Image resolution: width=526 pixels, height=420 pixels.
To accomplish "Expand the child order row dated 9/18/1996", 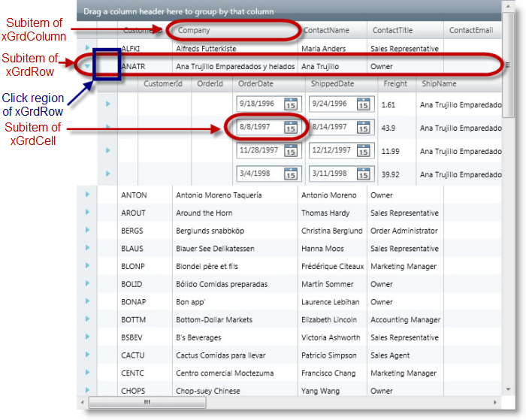I will tap(107, 104).
